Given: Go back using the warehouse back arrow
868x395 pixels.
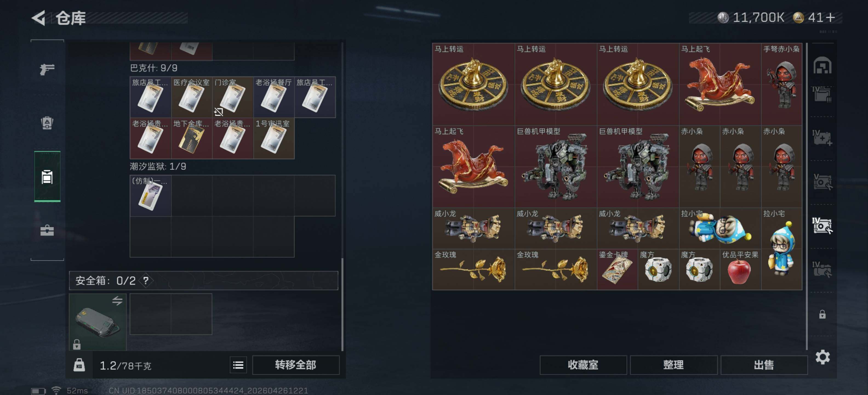Looking at the screenshot, I should [x=38, y=18].
